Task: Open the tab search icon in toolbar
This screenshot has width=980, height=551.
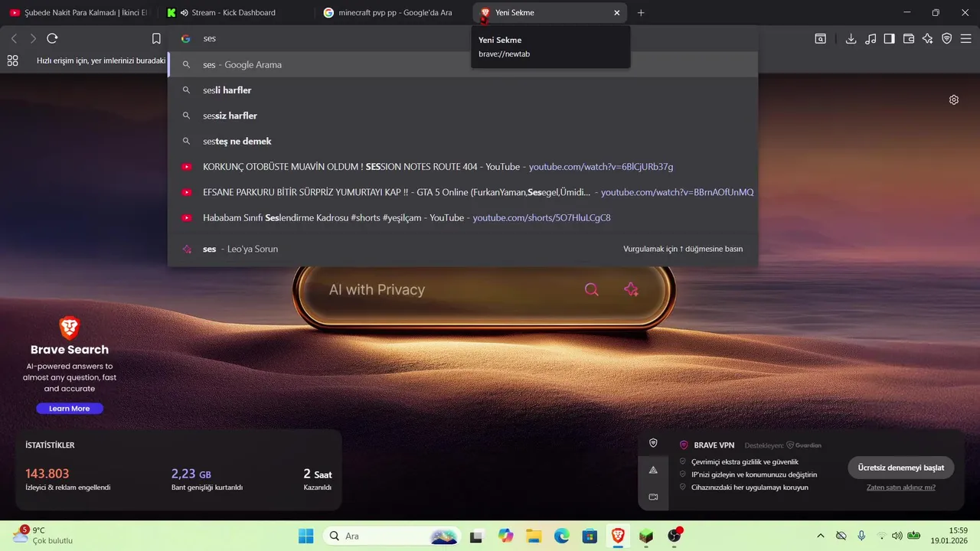Action: 820,38
